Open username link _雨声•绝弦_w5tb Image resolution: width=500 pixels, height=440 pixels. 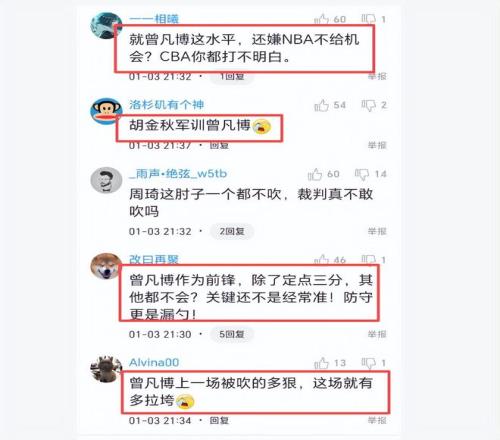[x=178, y=174]
